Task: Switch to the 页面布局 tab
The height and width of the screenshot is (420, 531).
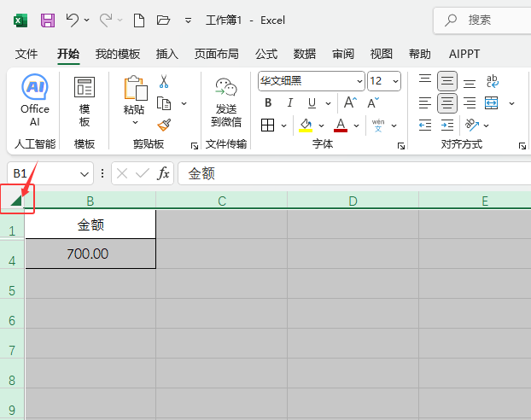Action: 216,54
